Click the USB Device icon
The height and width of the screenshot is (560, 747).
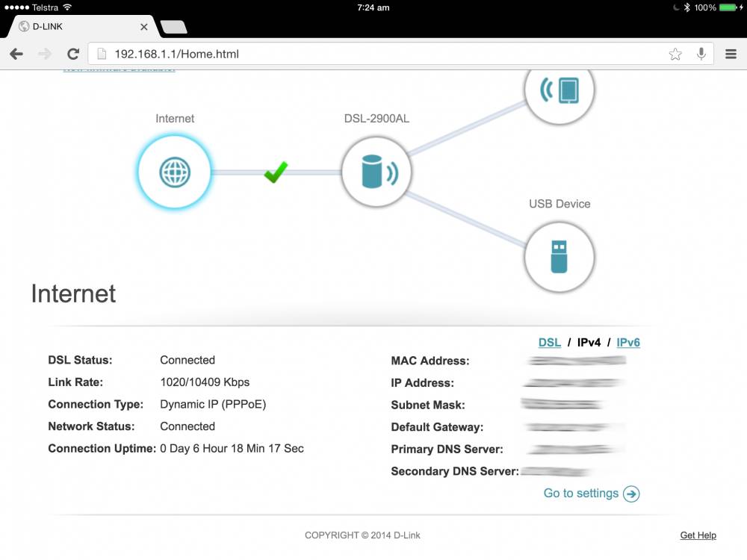tap(560, 257)
